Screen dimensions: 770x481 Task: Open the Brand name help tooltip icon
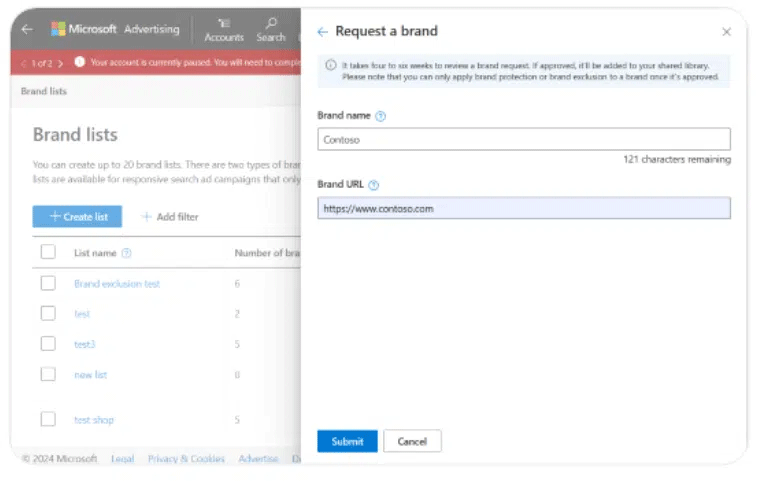380,116
